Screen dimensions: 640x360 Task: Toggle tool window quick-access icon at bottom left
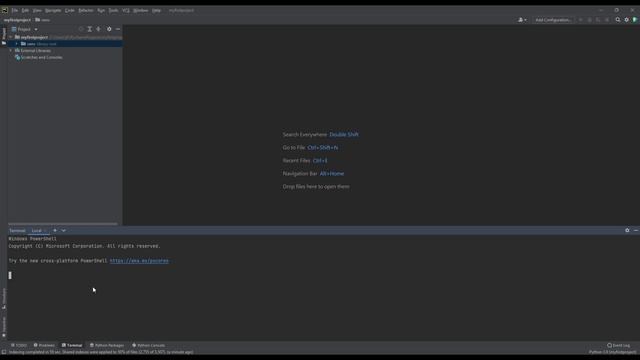coord(4,352)
